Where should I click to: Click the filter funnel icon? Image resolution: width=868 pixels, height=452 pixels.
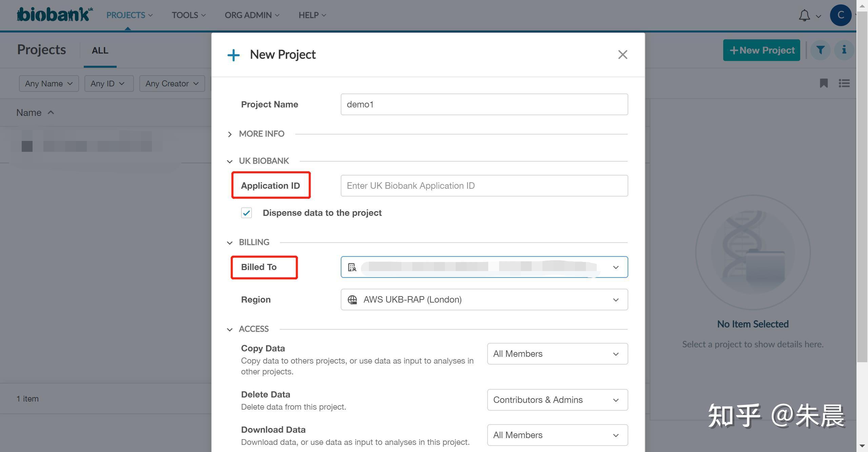pos(820,50)
